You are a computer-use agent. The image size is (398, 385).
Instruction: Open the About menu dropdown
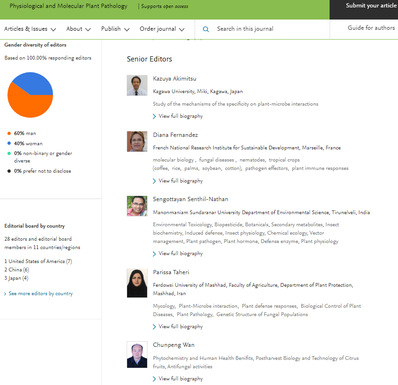pyautogui.click(x=78, y=29)
